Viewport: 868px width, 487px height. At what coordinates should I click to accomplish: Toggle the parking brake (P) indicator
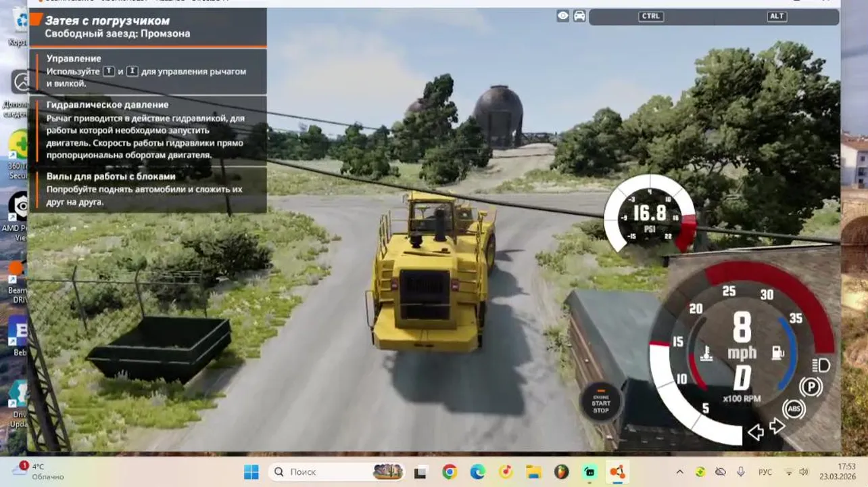tap(810, 387)
